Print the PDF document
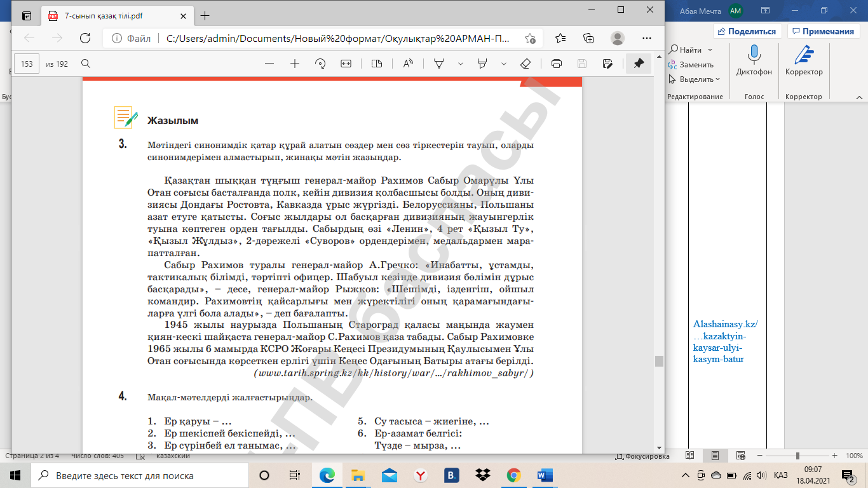This screenshot has width=868, height=488. pos(557,64)
